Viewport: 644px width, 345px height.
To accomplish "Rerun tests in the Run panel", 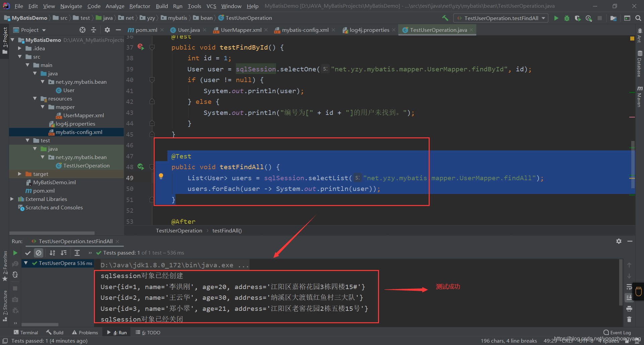I will 15,253.
